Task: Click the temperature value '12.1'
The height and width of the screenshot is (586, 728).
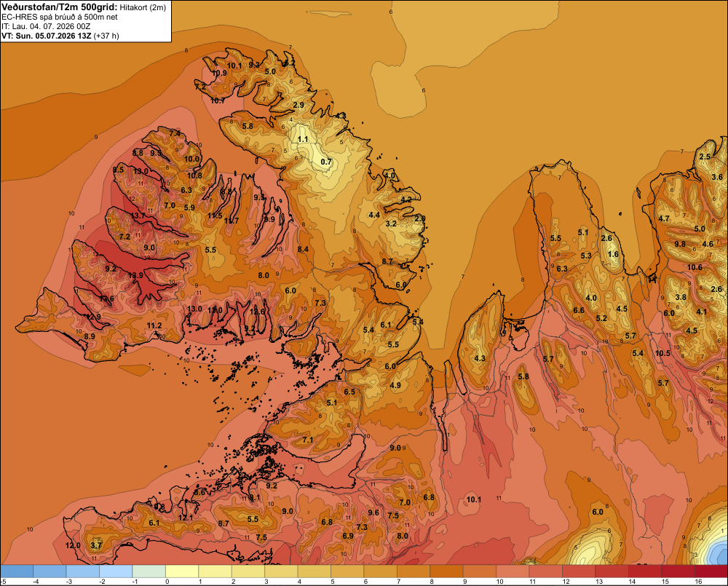Action: coord(185,518)
